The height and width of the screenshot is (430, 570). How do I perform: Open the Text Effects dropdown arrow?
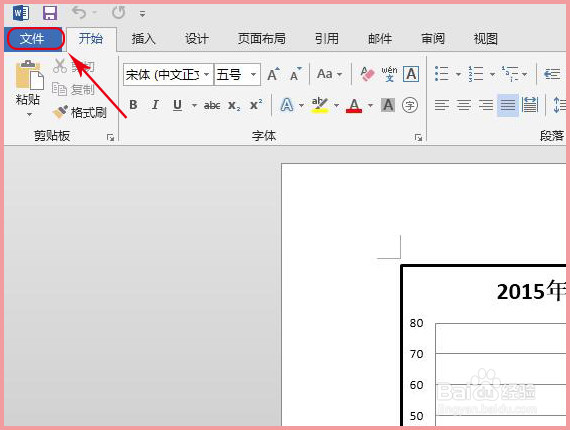tap(301, 106)
